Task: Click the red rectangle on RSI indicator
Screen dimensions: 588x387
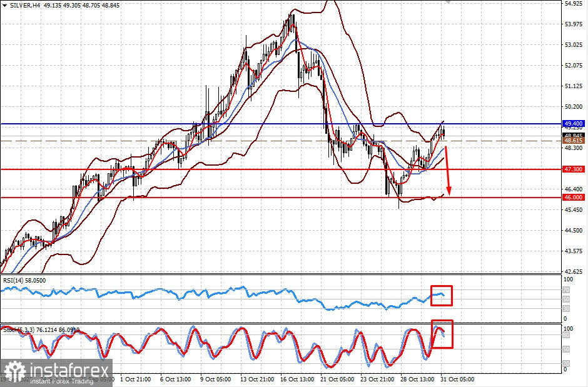Action: point(442,296)
